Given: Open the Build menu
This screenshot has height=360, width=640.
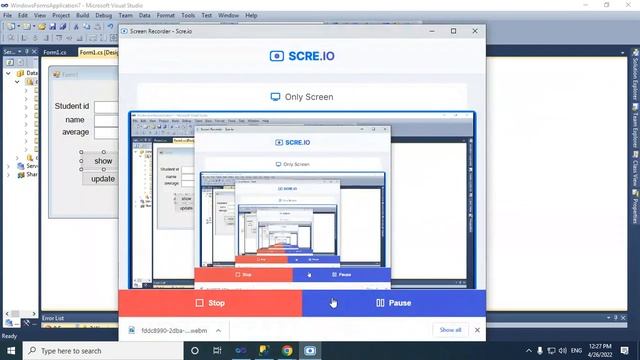Looking at the screenshot, I should (x=82, y=16).
